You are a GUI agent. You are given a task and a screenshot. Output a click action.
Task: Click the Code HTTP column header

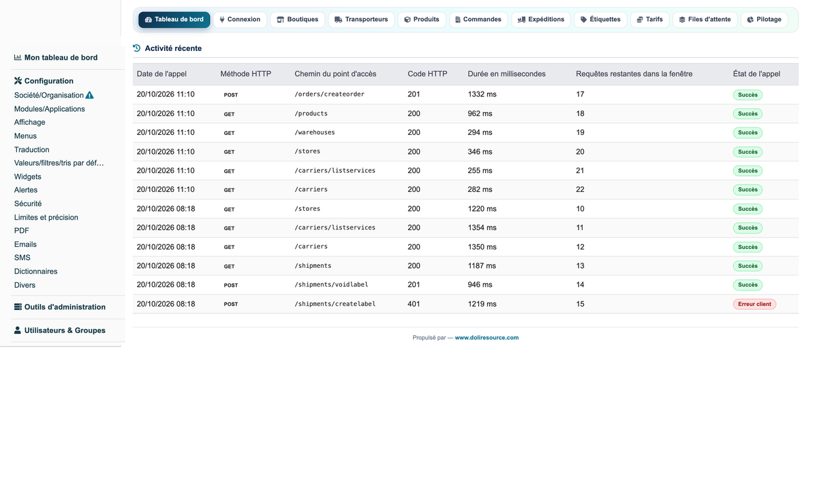[427, 74]
